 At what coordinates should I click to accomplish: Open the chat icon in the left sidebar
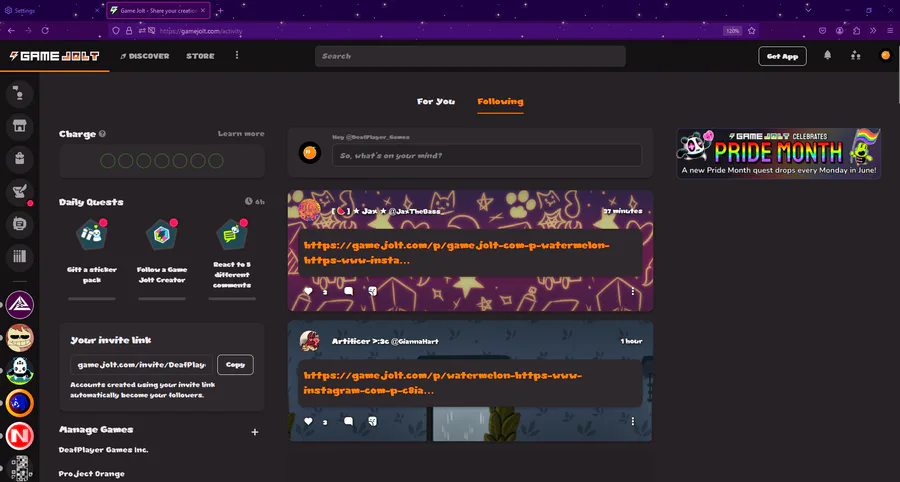click(20, 94)
